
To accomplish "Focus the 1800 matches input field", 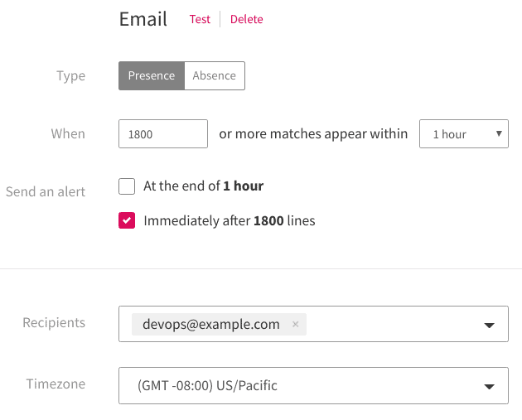I will pos(163,134).
